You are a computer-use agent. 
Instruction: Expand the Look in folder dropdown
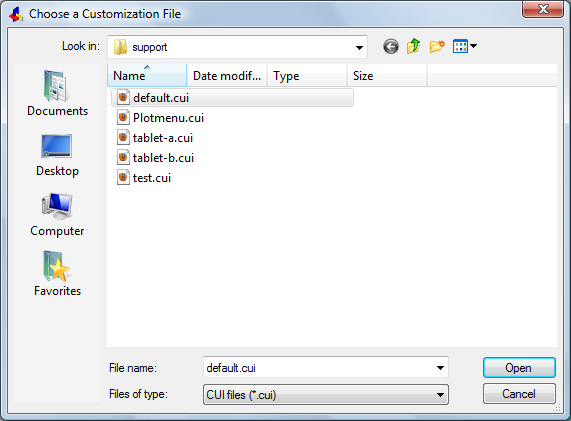point(359,47)
